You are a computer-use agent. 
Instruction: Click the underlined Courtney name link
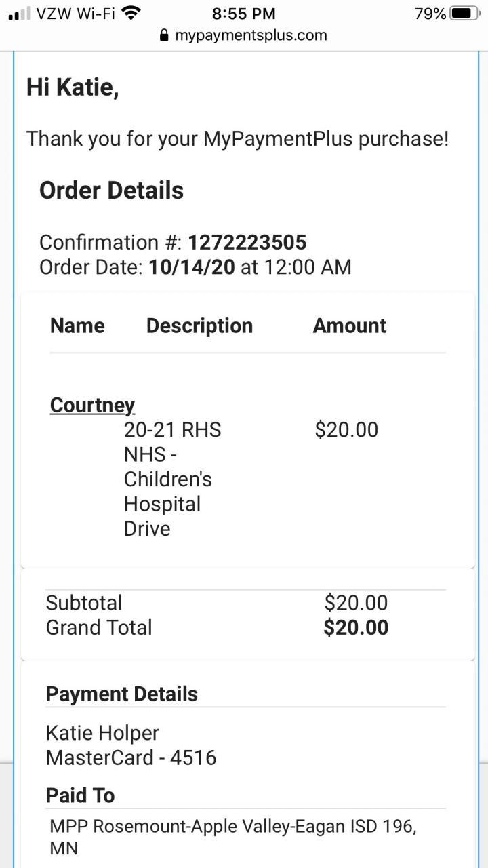pos(92,405)
